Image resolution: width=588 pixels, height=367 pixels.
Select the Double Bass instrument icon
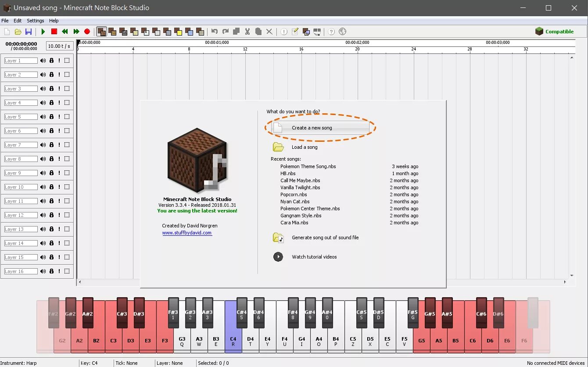(x=112, y=32)
